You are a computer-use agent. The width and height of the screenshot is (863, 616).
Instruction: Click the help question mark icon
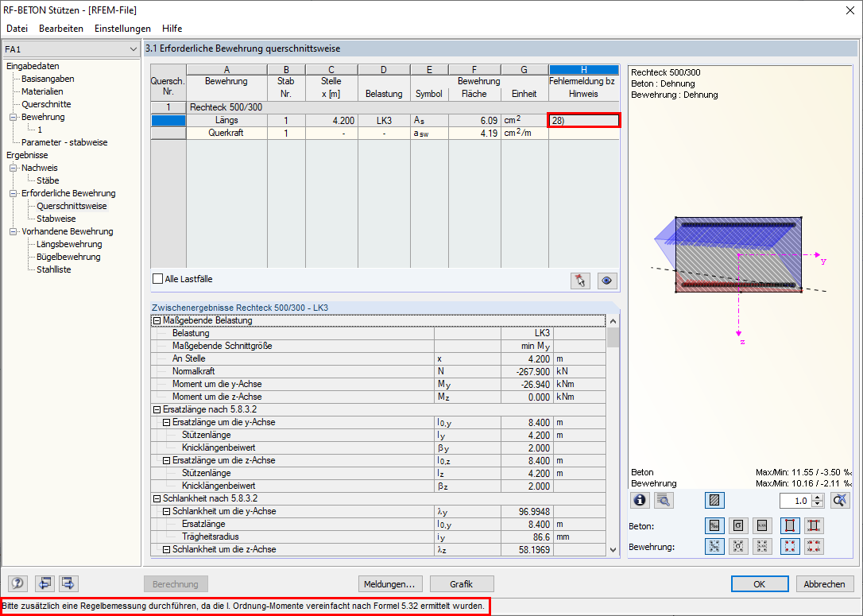pos(18,583)
